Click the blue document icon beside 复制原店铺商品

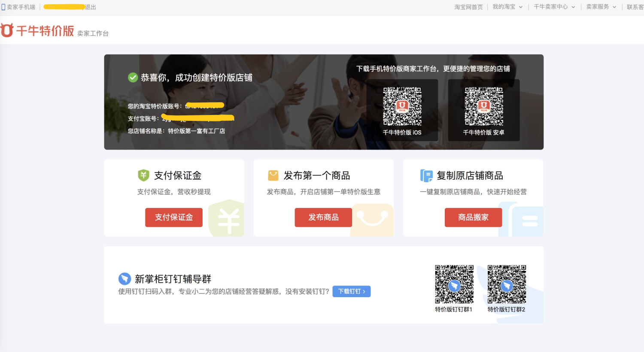point(426,176)
